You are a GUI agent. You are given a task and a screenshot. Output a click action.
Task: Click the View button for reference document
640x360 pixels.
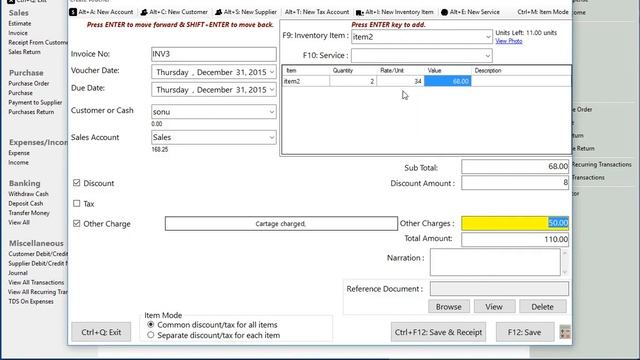tap(494, 307)
